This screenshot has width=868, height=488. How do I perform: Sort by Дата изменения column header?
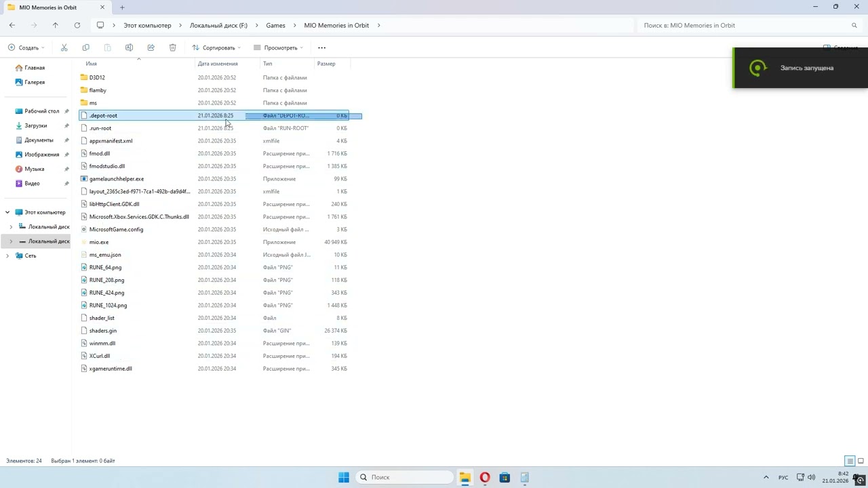228,64
